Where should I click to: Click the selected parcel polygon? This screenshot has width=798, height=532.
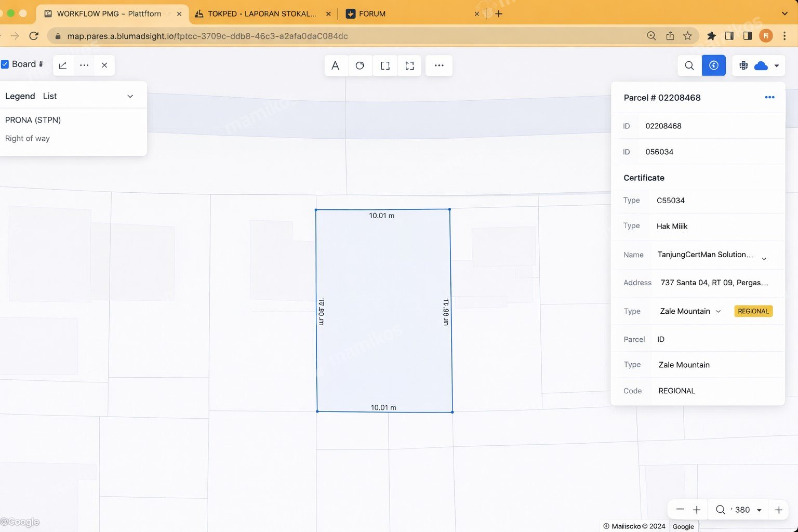(x=384, y=312)
